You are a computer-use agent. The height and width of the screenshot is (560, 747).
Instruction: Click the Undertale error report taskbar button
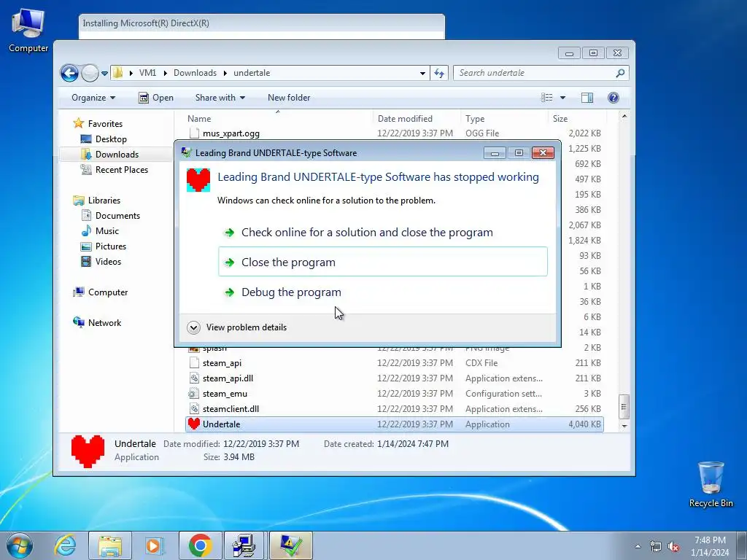290,545
